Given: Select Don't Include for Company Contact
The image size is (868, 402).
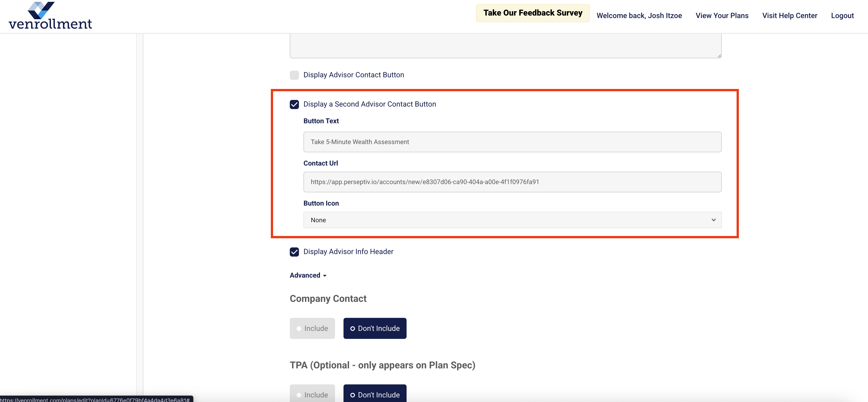Looking at the screenshot, I should tap(375, 328).
